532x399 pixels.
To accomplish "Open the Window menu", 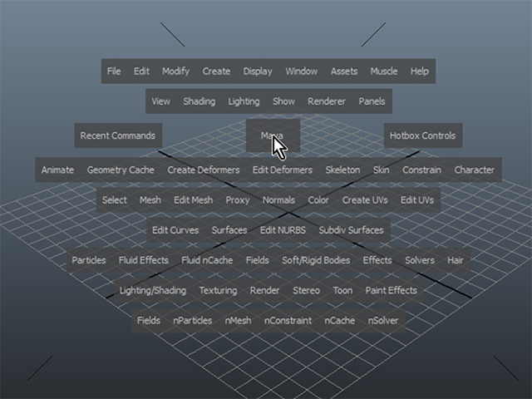I will (302, 71).
